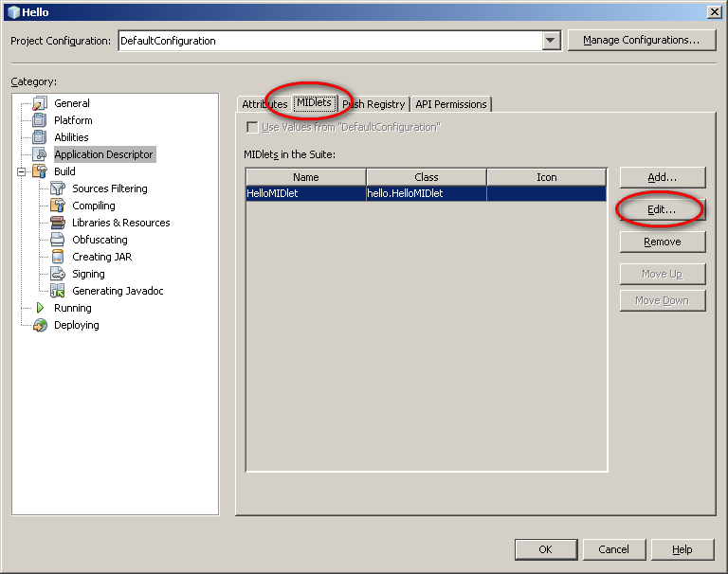Click the Application Descriptor icon

pyautogui.click(x=40, y=154)
